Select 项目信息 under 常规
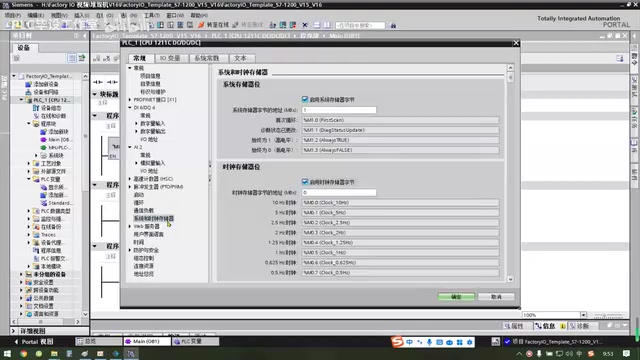Screen dimensions: 640x360 [150, 76]
